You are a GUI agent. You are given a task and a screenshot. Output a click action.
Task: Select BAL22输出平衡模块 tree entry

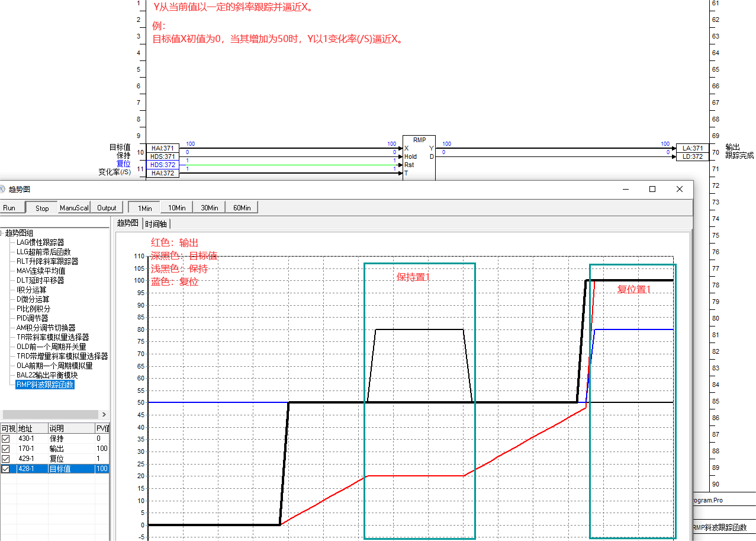click(x=47, y=375)
